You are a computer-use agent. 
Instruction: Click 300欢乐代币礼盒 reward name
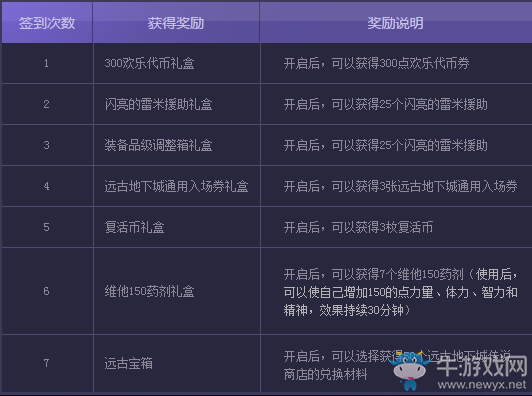[x=149, y=63]
